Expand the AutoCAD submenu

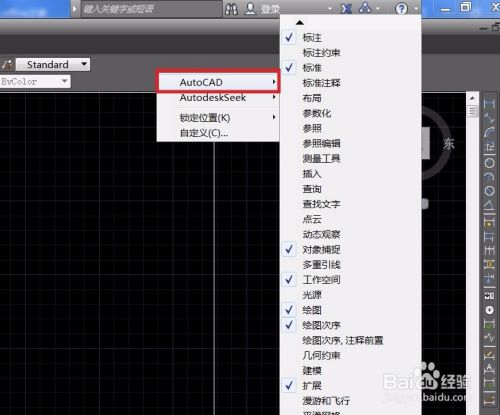click(x=218, y=82)
